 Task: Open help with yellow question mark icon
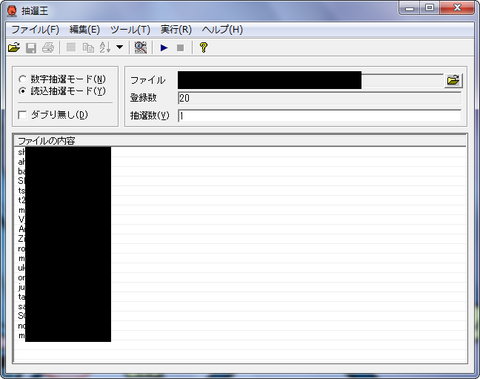point(203,48)
